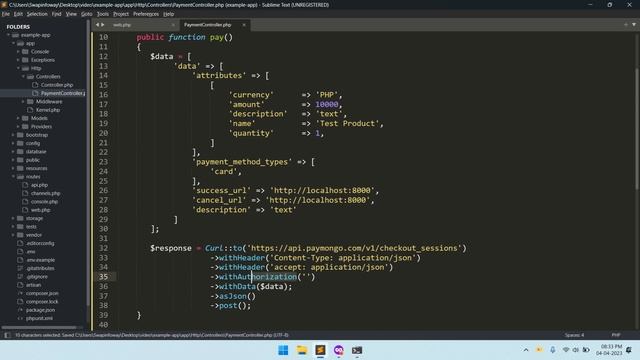The height and width of the screenshot is (360, 640).
Task: Collapse the Http folder
Action: click(18, 68)
